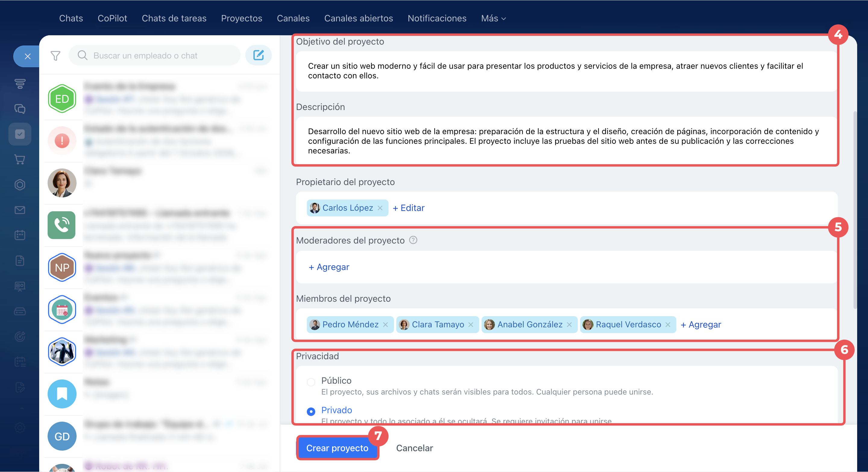This screenshot has height=472, width=868.
Task: Click Cancelar to discard the project
Action: pos(414,448)
